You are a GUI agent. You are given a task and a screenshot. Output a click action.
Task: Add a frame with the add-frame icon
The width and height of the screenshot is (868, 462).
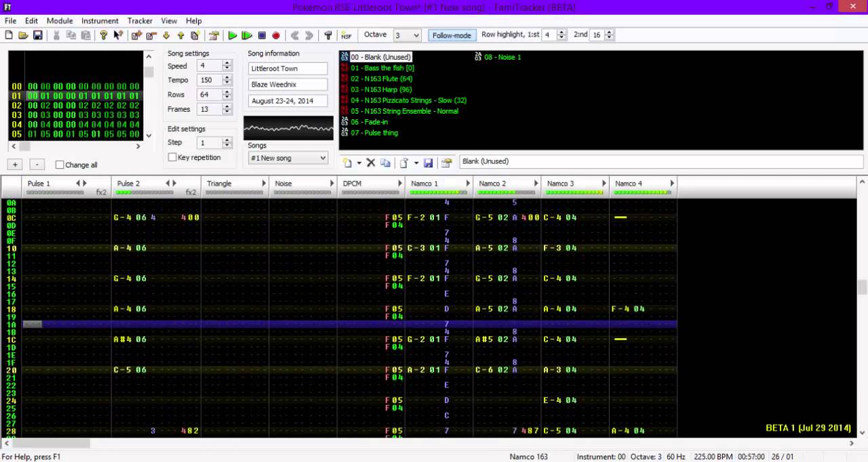(137, 35)
